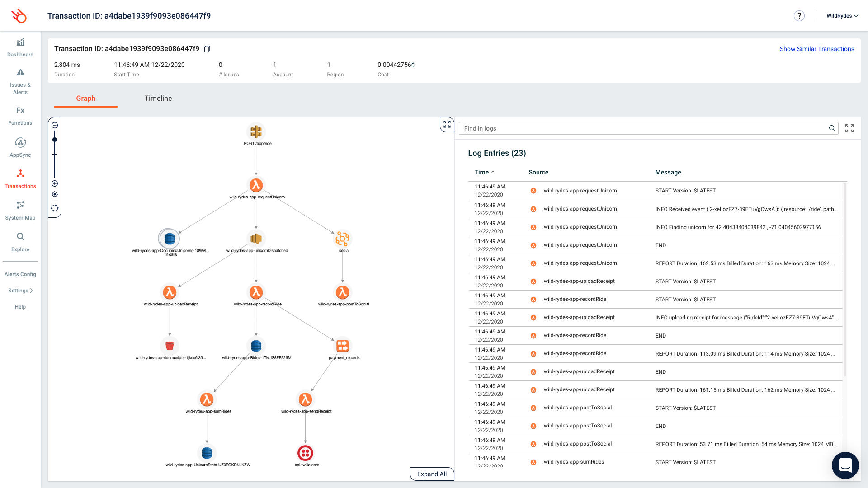868x488 pixels.
Task: Select the Rides DynamoDB table node
Action: (x=256, y=346)
